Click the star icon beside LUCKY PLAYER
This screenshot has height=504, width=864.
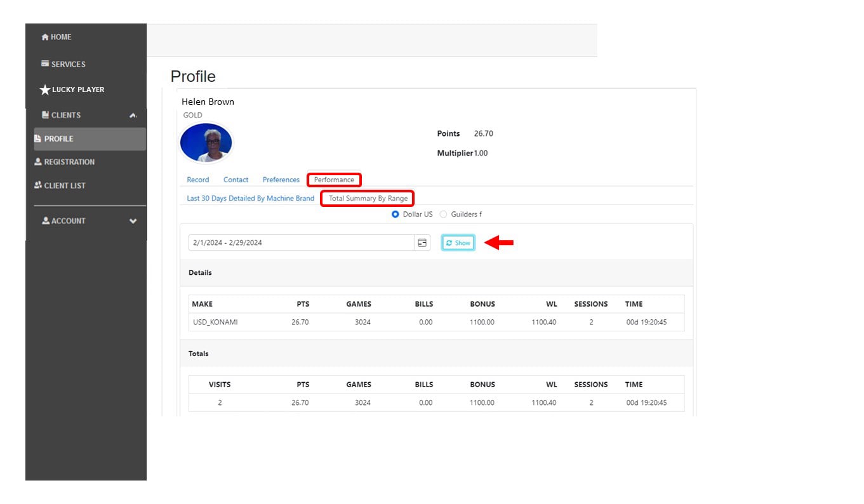click(x=44, y=90)
